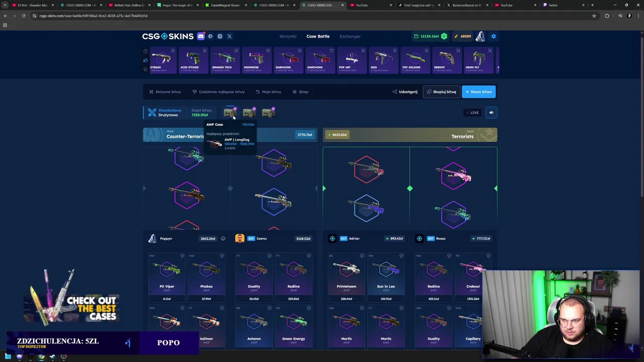Select the NEON PLY drop card

478,60
